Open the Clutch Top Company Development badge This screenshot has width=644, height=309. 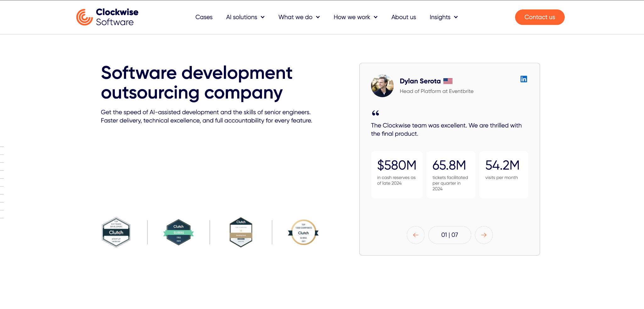pyautogui.click(x=241, y=232)
